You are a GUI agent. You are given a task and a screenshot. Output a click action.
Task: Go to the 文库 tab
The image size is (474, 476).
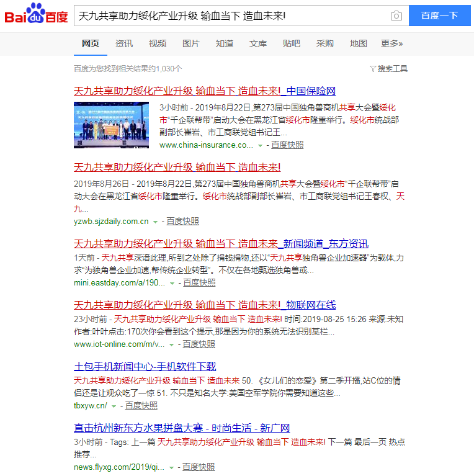pyautogui.click(x=258, y=43)
